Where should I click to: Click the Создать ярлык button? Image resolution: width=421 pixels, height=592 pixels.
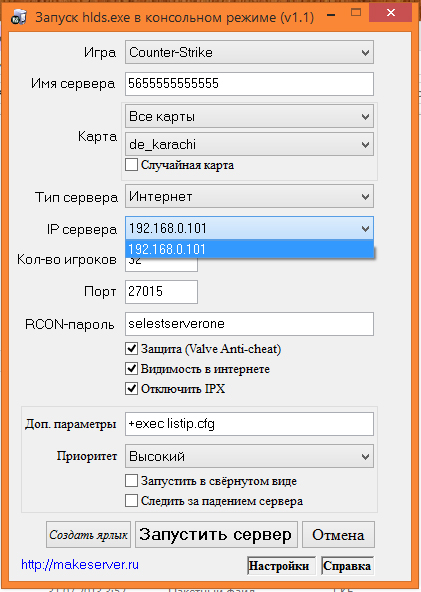click(x=88, y=535)
